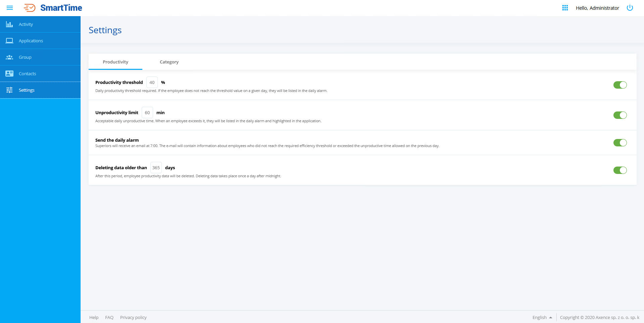This screenshot has height=323, width=644.
Task: Turn off the Unproductivity limit switch
Action: (620, 115)
